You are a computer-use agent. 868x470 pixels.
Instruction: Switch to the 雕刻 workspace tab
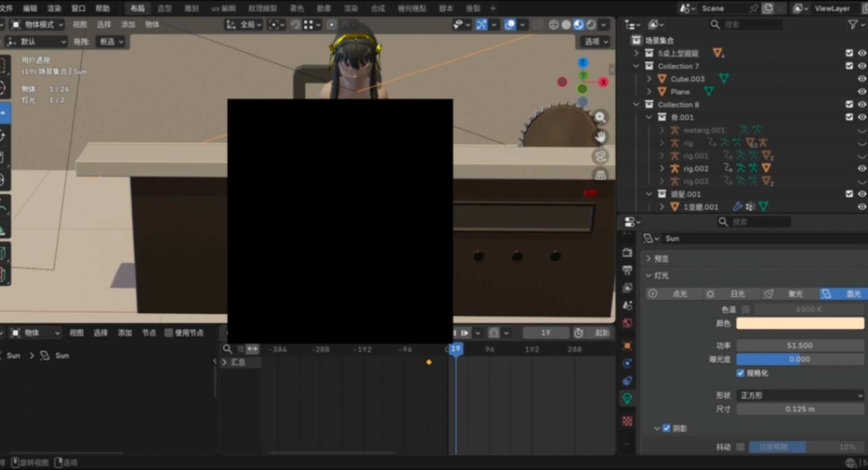click(191, 8)
